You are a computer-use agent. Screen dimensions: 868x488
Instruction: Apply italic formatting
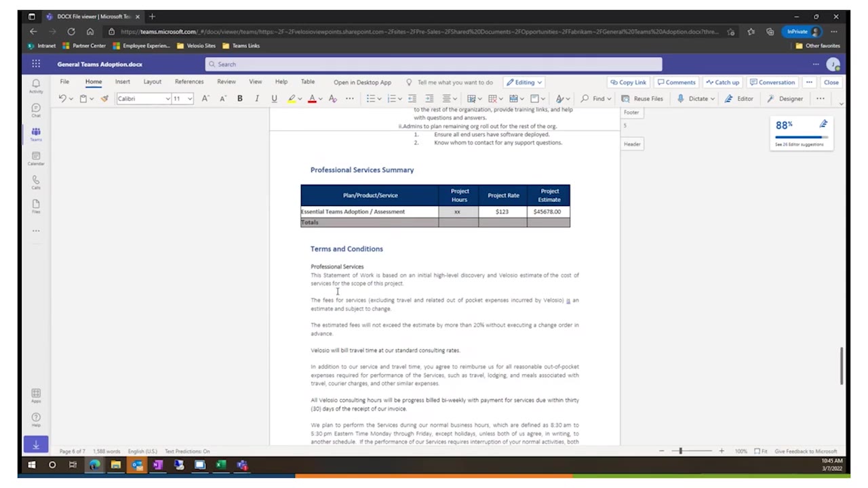(x=256, y=98)
